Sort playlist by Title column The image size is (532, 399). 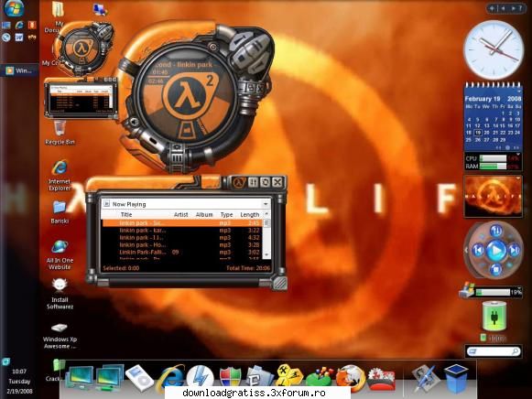coord(125,214)
